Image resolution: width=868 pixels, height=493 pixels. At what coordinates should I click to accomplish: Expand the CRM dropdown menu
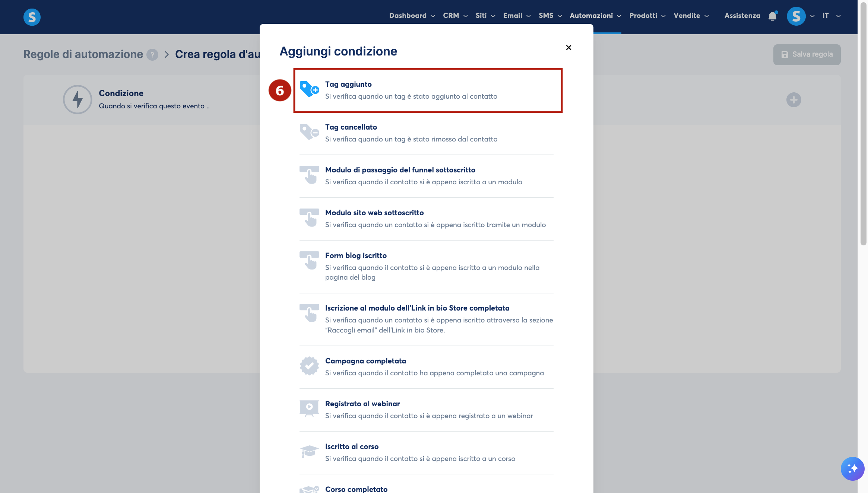[455, 16]
